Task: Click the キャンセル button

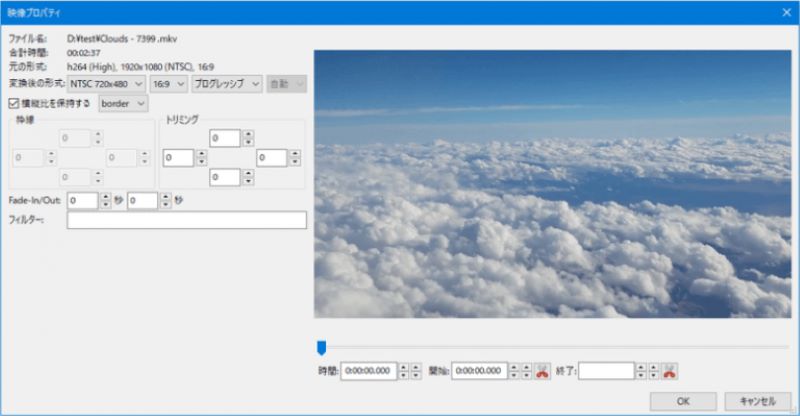Action: pyautogui.click(x=757, y=400)
